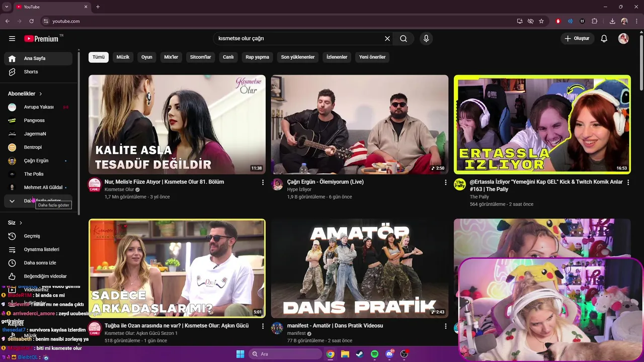
Task: Play Kalite Asla Tesadüf Değildir thumbnail
Action: tap(177, 125)
